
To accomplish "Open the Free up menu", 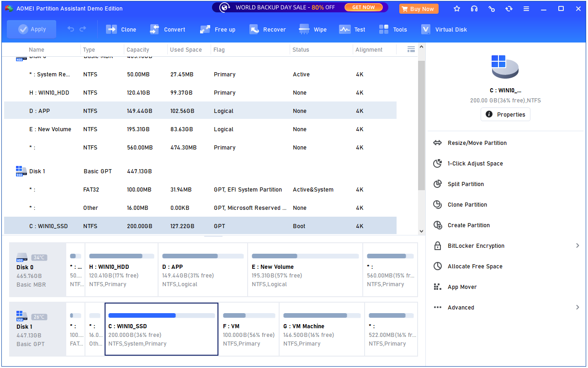I will tap(217, 29).
